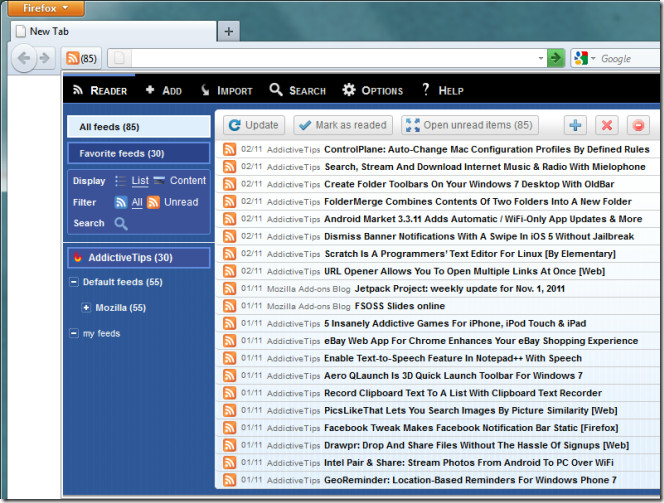Viewport: 664px width, 503px height.
Task: Select the New Tab browser tab
Action: click(x=113, y=31)
